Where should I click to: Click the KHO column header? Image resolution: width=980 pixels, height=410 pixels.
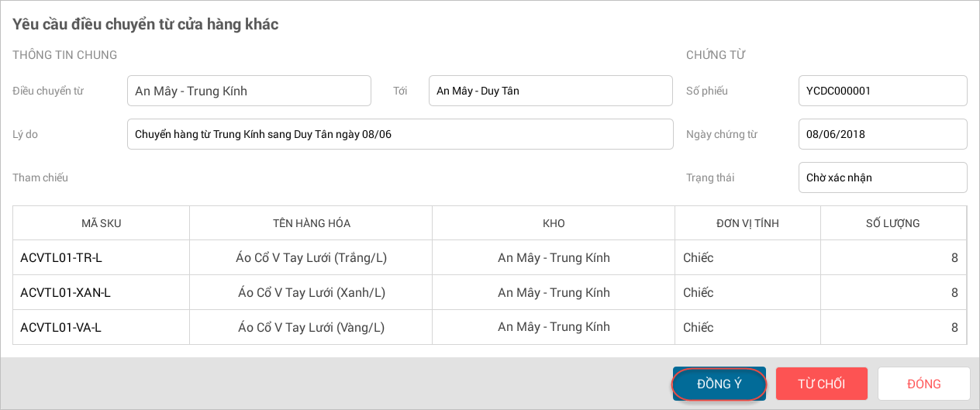(x=554, y=223)
